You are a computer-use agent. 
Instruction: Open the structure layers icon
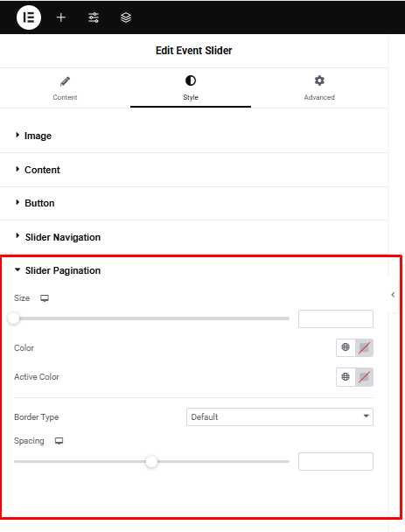(126, 17)
